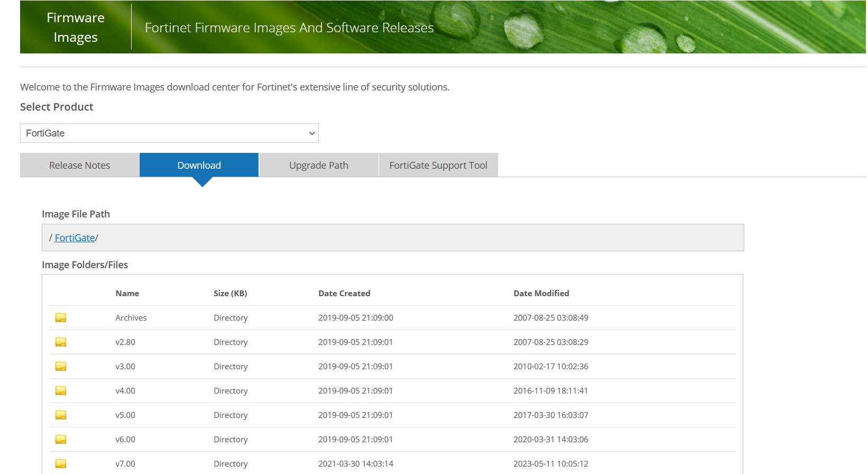Image resolution: width=868 pixels, height=474 pixels.
Task: Click the Size (KB) column header
Action: pos(230,294)
